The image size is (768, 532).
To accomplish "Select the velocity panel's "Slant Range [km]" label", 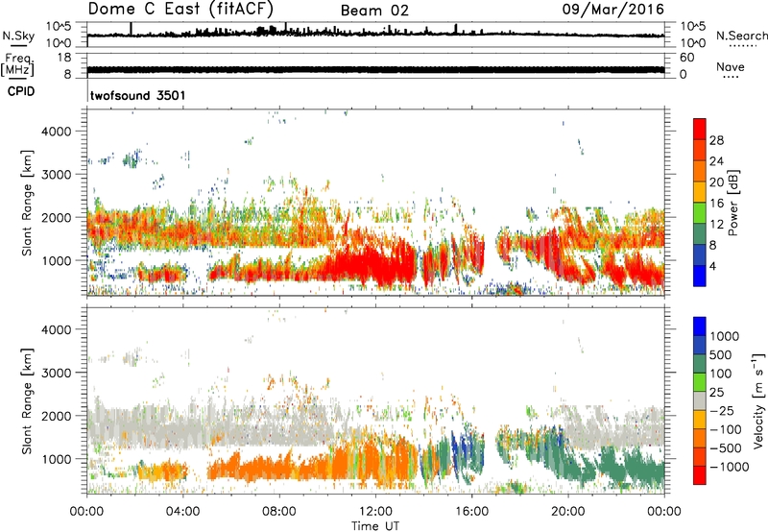I will click(27, 400).
